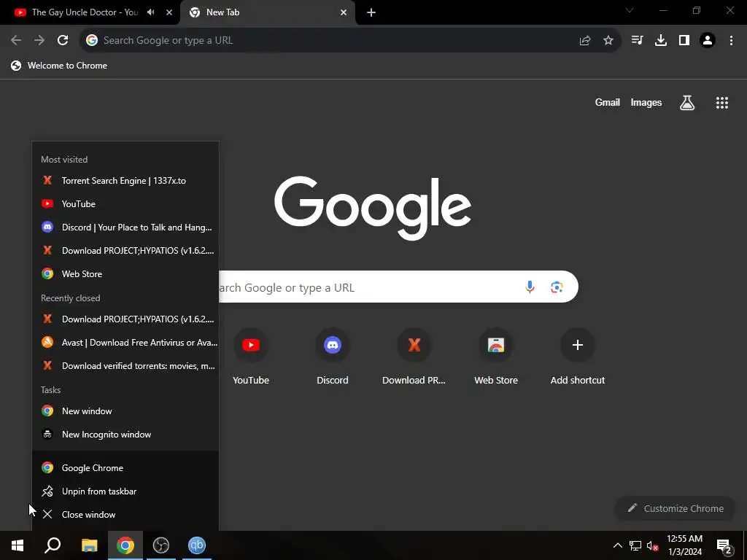This screenshot has height=560, width=747.
Task: Open File Explorer from taskbar
Action: [x=89, y=545]
